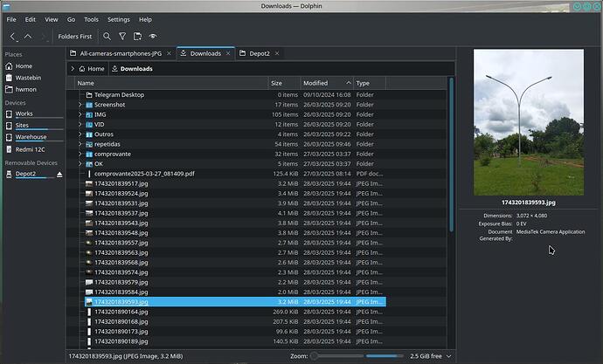603x364 pixels.
Task: Expand the IMG folder
Action: 80,114
